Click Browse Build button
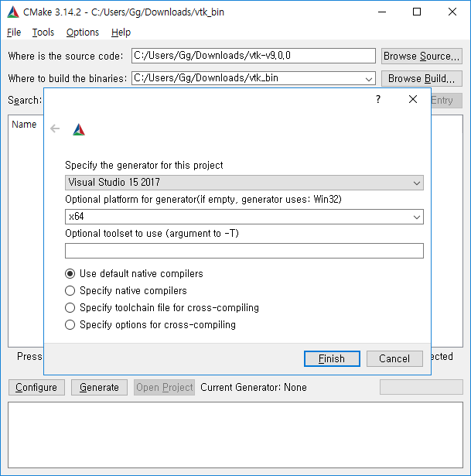The width and height of the screenshot is (471, 476). click(x=422, y=79)
